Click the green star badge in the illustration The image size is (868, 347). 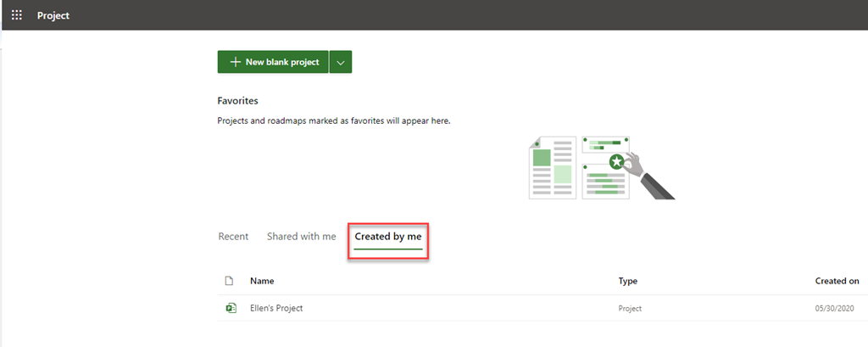[x=616, y=161]
